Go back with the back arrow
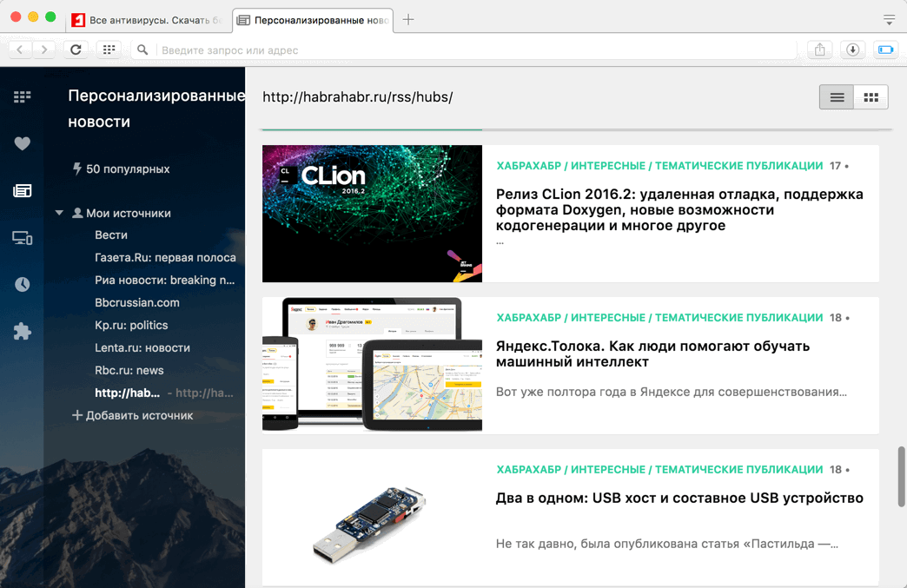The width and height of the screenshot is (907, 588). [x=20, y=50]
